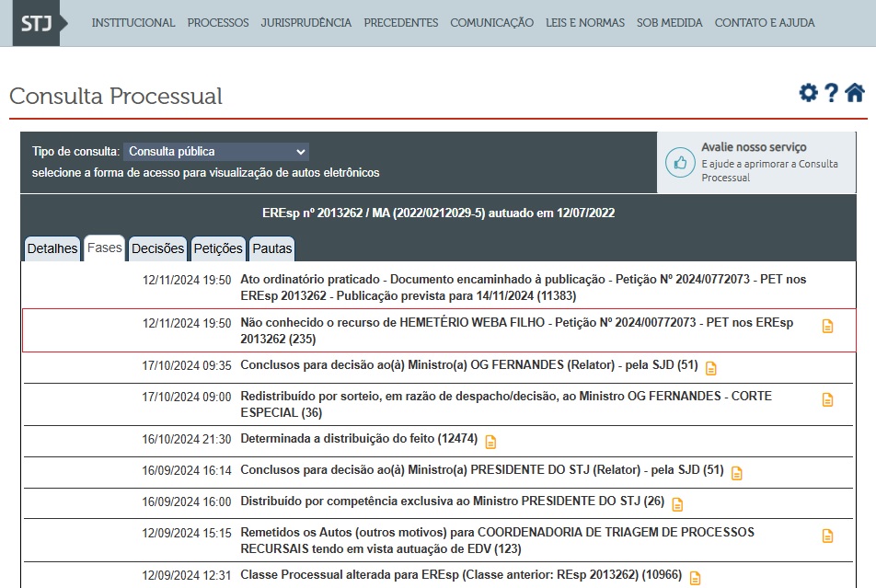Image resolution: width=876 pixels, height=588 pixels.
Task: Open document for Classe Processual alterada entry
Action: [x=695, y=578]
